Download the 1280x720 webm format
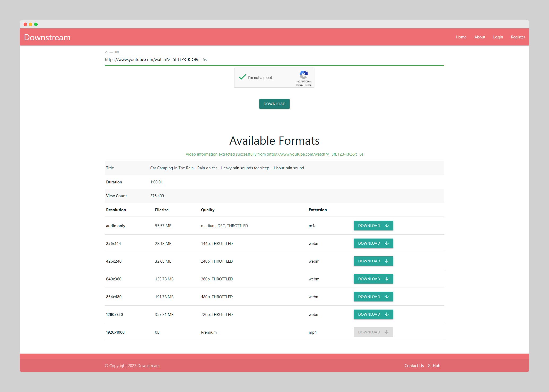Screen dimensions: 549x392 tap(373, 314)
